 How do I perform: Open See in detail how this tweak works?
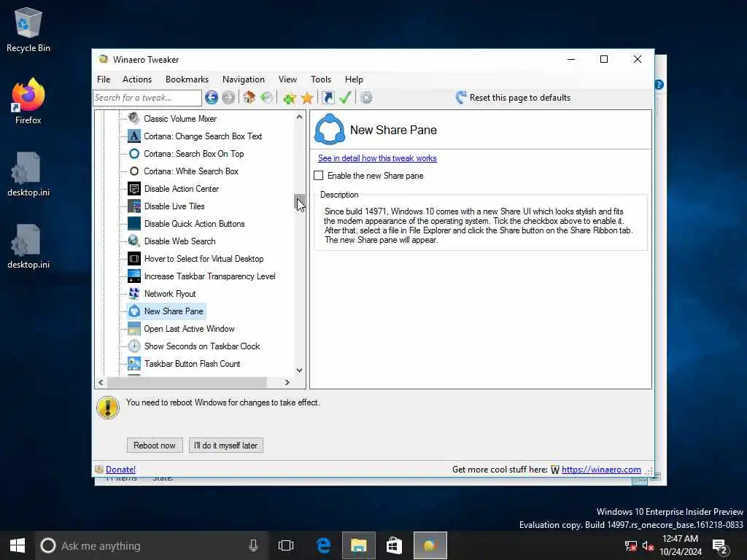coord(377,158)
